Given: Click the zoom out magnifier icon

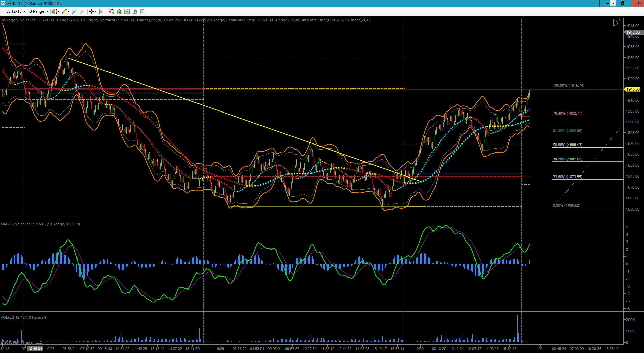Looking at the screenshot, I should [x=82, y=11].
